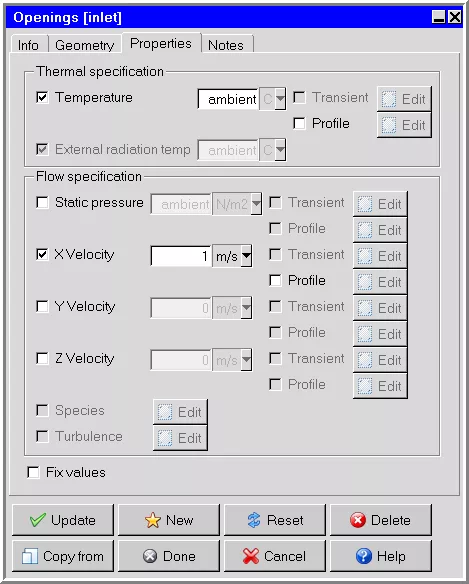Screen dimensions: 469x584
Task: Click the red X Cancel icon
Action: tap(250, 556)
